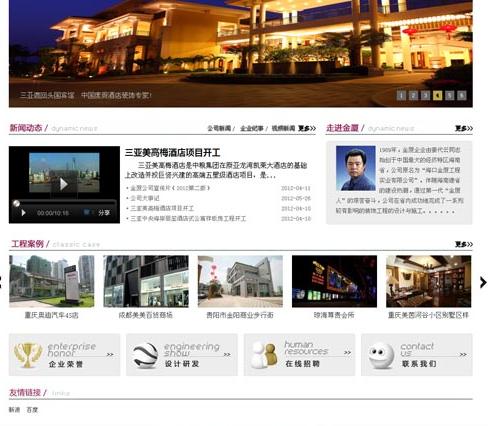Go to banner slide 1
Viewport: 488px width, 426px height.
click(x=401, y=96)
